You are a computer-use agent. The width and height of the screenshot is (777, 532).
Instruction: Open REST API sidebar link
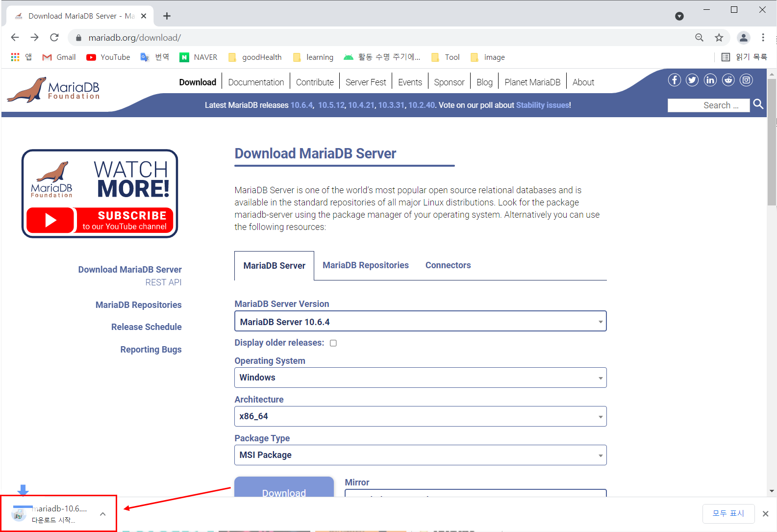(x=163, y=282)
